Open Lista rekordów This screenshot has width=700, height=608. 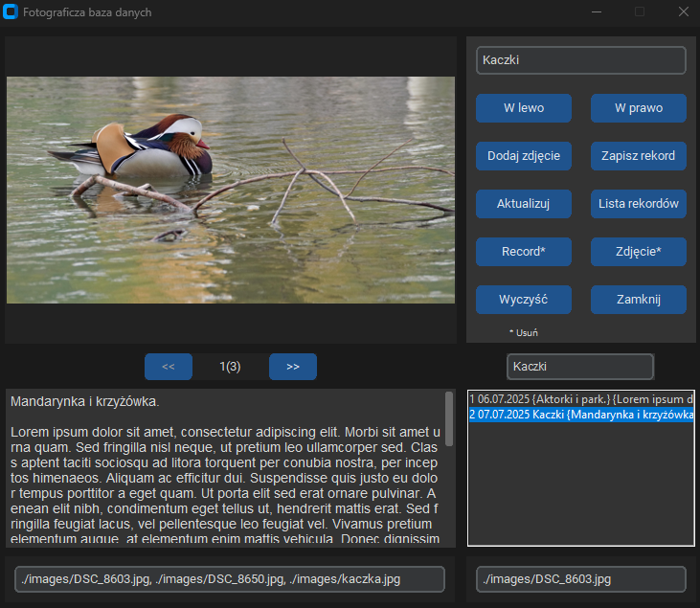click(x=639, y=204)
